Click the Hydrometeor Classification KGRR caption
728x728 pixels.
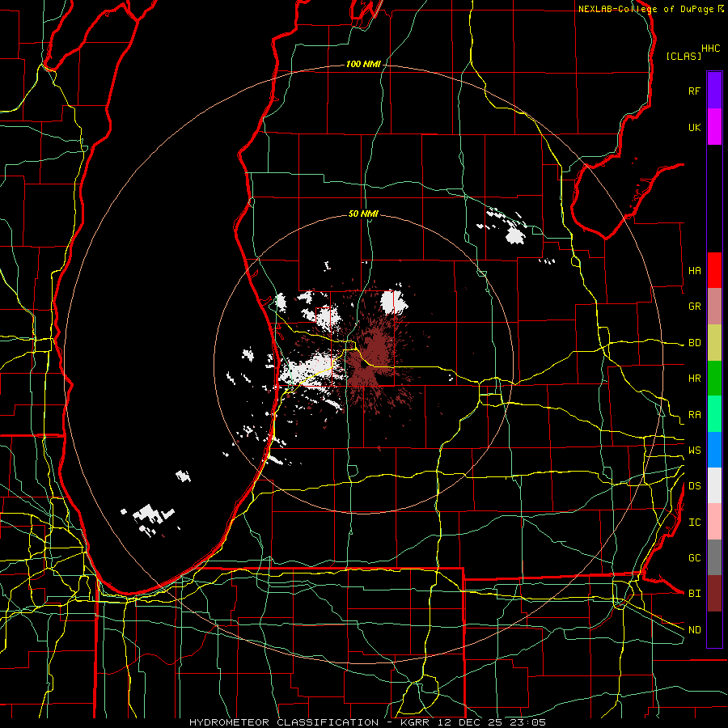pyautogui.click(x=367, y=722)
